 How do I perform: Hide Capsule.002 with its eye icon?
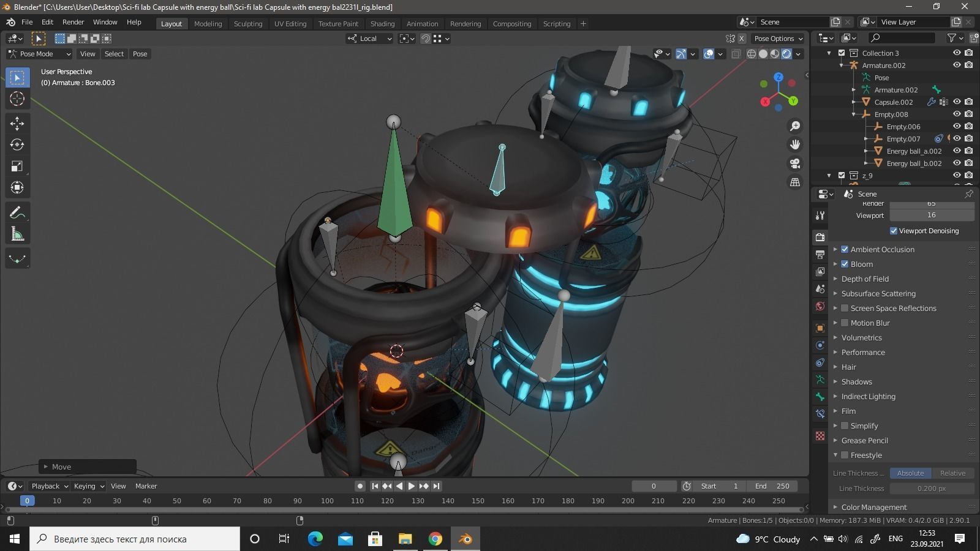tap(957, 102)
